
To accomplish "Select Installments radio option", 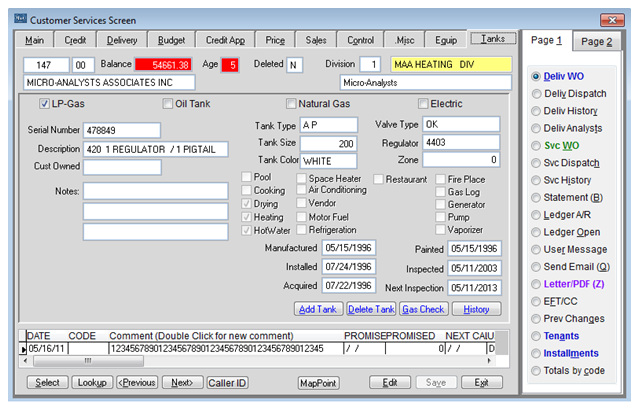I will 536,353.
